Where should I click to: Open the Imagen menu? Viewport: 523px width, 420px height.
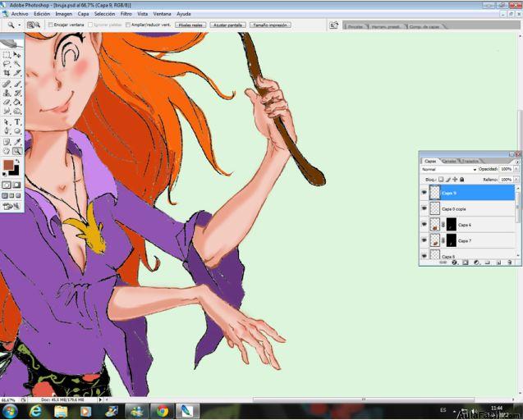pyautogui.click(x=64, y=14)
